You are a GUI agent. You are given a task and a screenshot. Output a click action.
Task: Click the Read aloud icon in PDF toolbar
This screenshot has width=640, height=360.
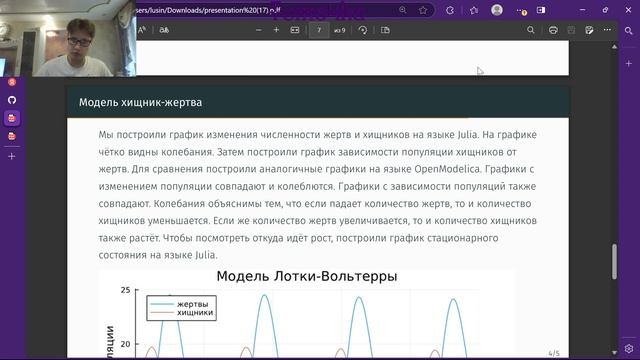[x=142, y=30]
